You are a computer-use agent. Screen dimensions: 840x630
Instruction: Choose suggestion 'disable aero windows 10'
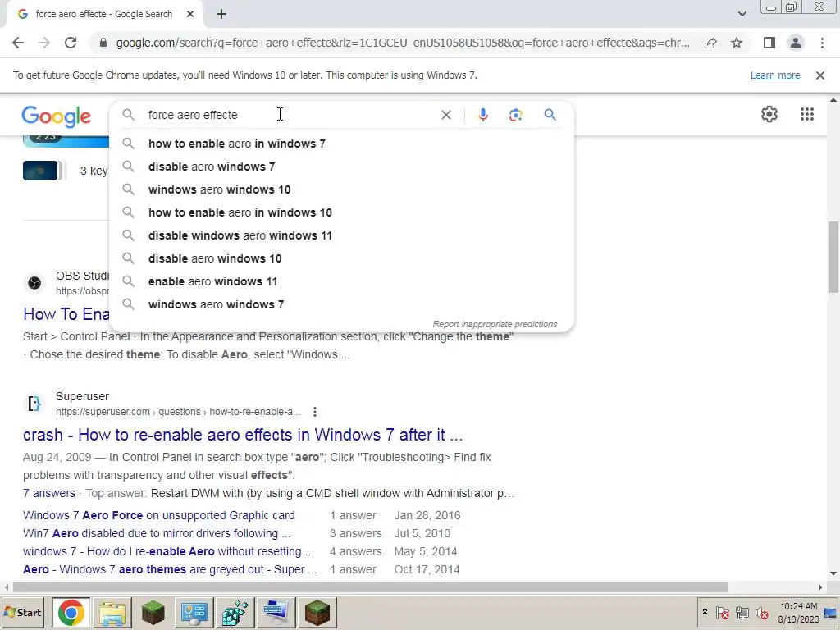(341, 258)
